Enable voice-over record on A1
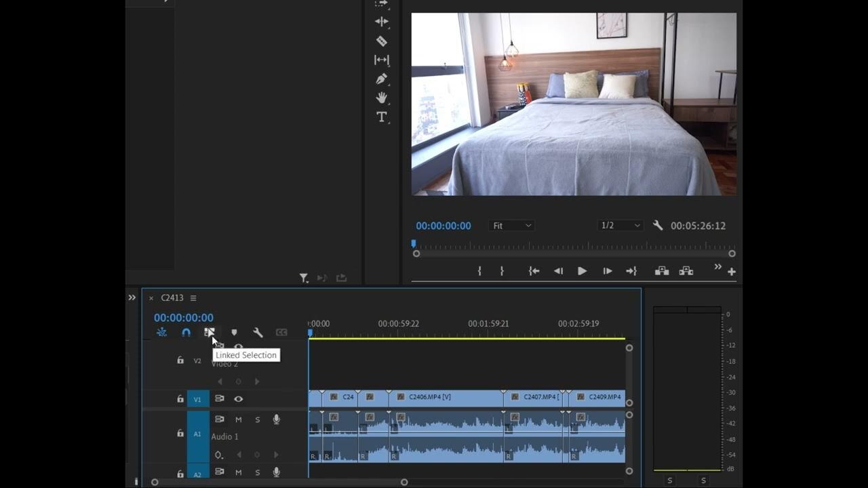The width and height of the screenshot is (868, 488). coord(277,420)
